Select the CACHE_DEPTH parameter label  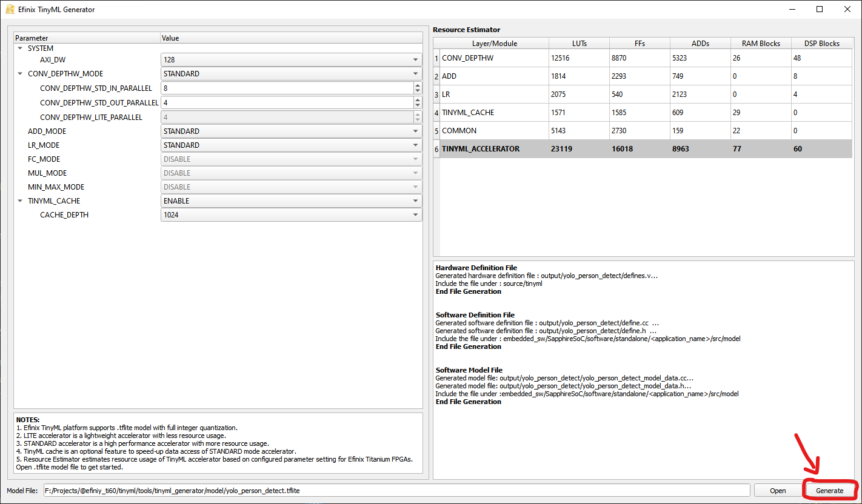click(64, 215)
